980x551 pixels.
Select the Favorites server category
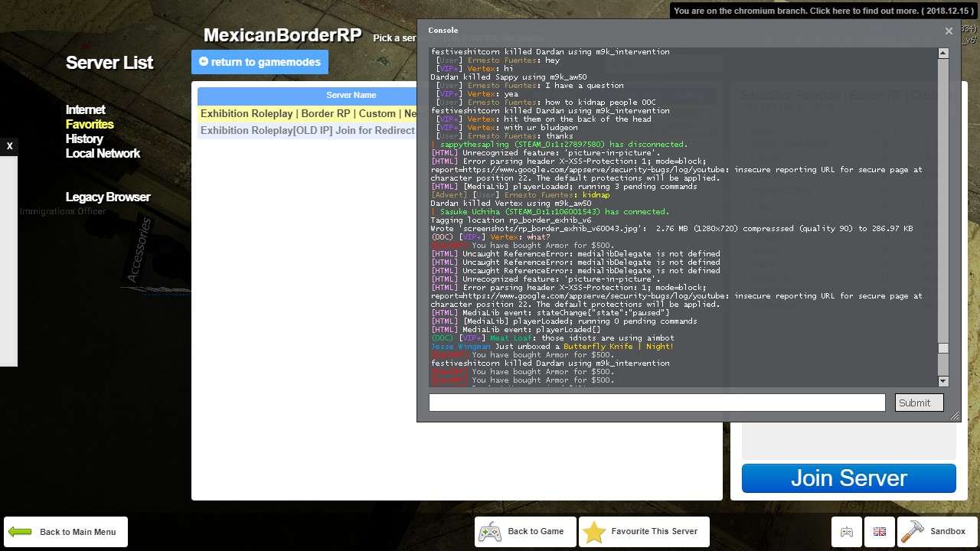click(90, 124)
